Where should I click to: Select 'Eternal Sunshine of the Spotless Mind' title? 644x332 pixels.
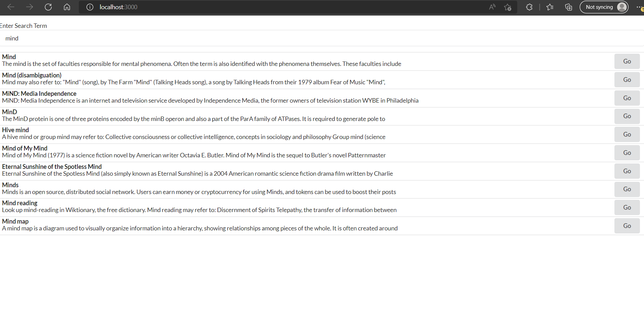tap(52, 167)
